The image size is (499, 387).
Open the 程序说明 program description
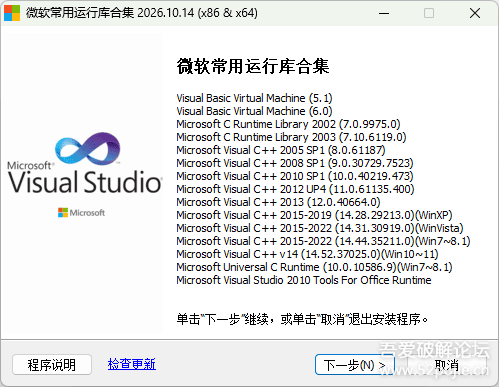(x=52, y=365)
